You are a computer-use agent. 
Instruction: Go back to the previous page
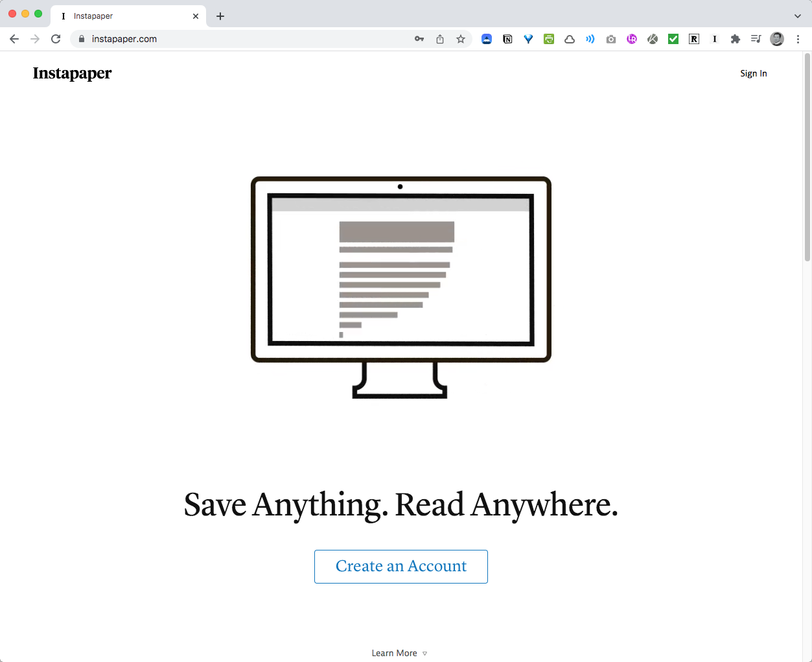click(14, 39)
